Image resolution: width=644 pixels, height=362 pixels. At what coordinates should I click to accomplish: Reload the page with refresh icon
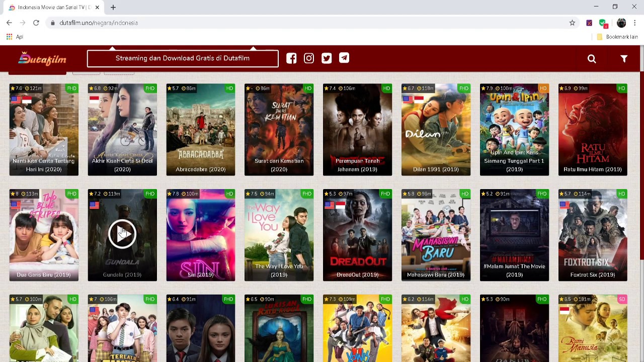(36, 23)
